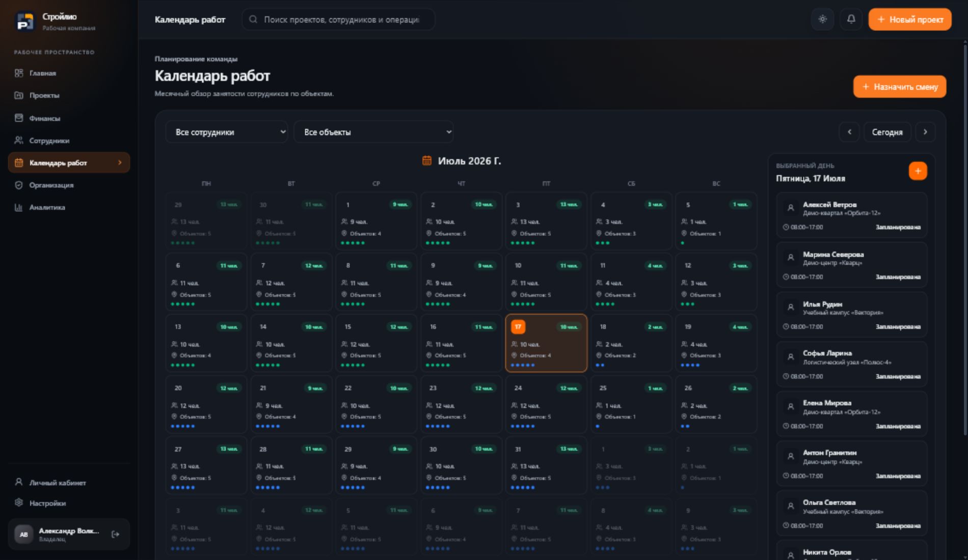968x560 pixels.
Task: Select the July 17 day cell
Action: tap(546, 343)
